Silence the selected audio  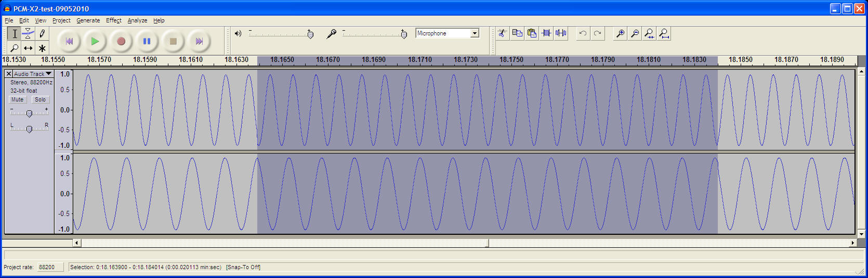tap(561, 33)
